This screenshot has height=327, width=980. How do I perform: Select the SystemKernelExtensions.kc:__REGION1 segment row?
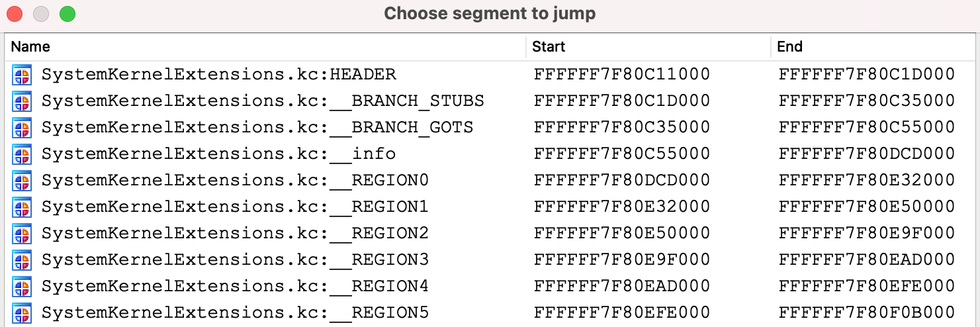[235, 207]
